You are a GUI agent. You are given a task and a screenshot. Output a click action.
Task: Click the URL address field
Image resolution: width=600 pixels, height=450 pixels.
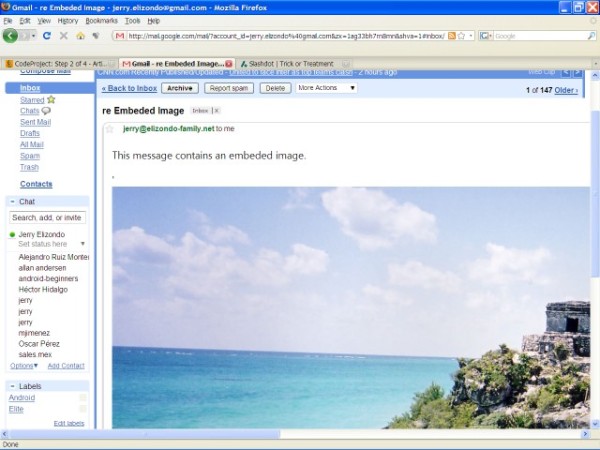click(x=286, y=36)
